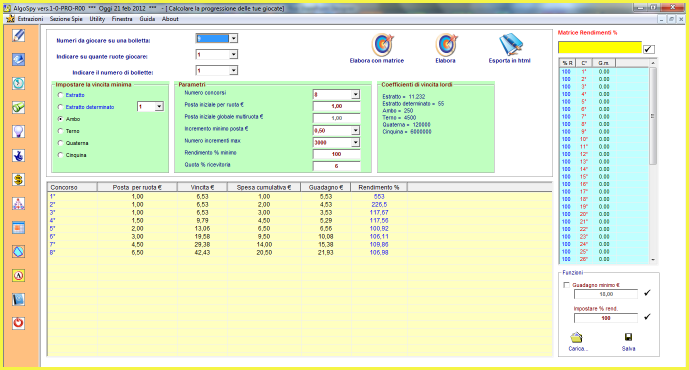
Task: Click the Elabora target icon
Action: pos(446,45)
